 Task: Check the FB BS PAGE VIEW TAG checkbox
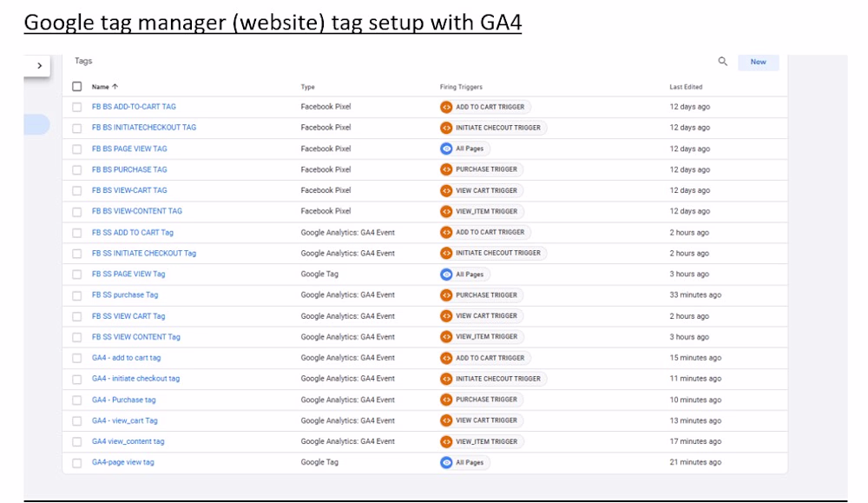(x=77, y=149)
